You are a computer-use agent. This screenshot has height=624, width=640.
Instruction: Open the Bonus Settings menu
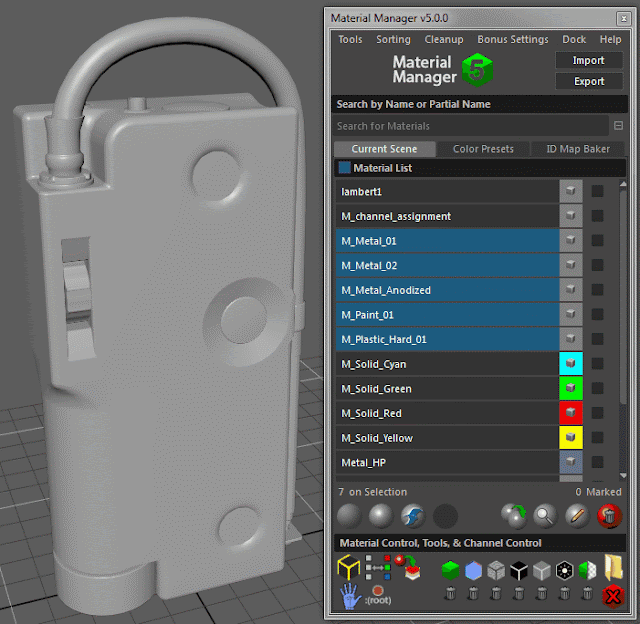[x=513, y=40]
